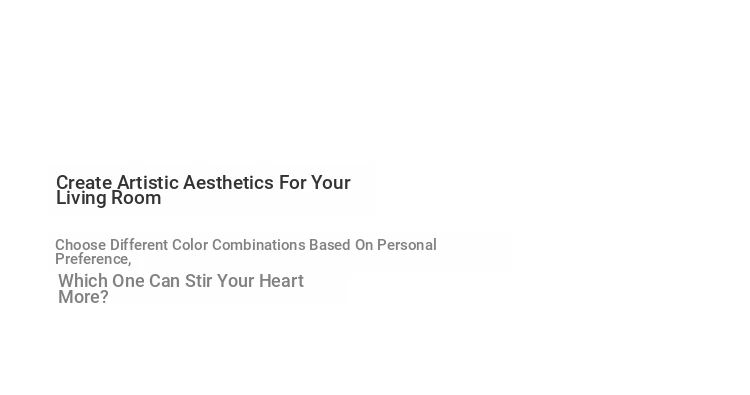Image resolution: width=750 pixels, height=395 pixels.
Task: Click the word 'More?' at the bottom
Action: point(83,297)
